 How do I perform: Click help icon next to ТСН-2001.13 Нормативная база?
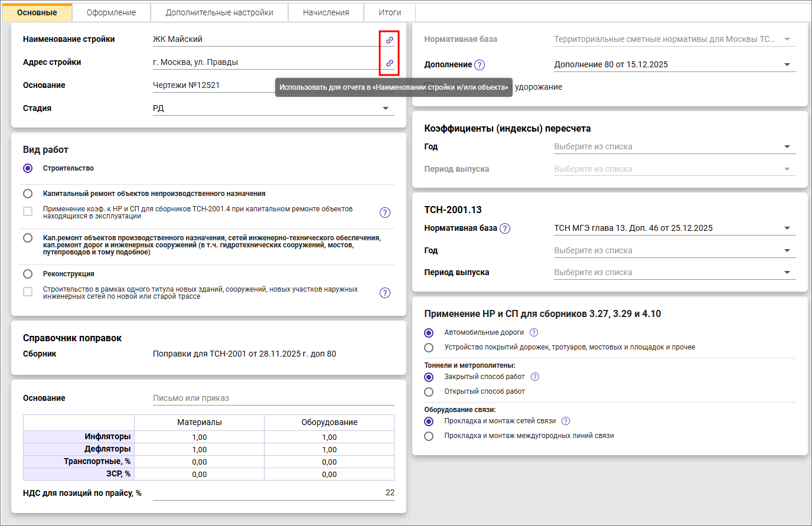505,228
